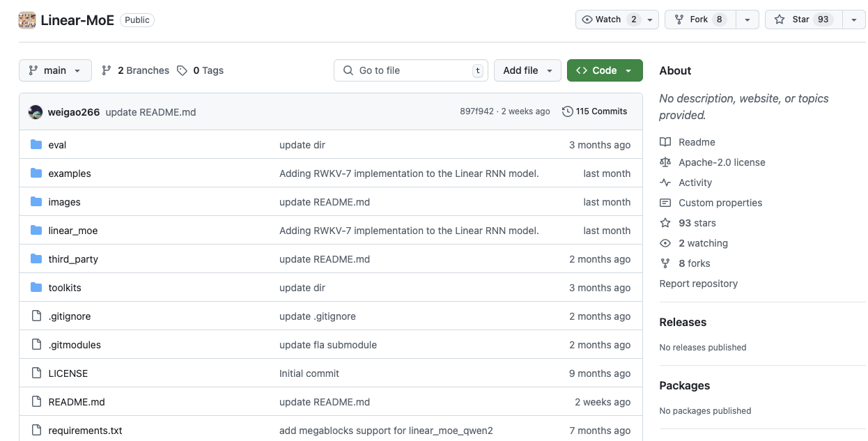Open the README.md file
Screen dimensions: 868x441
(x=77, y=402)
